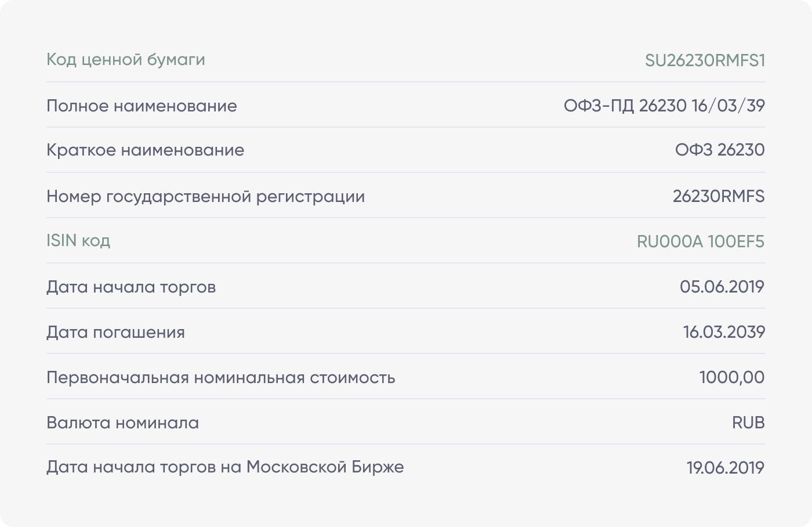This screenshot has width=812, height=527.
Task: Click the 'ISIN код' label
Action: point(78,241)
